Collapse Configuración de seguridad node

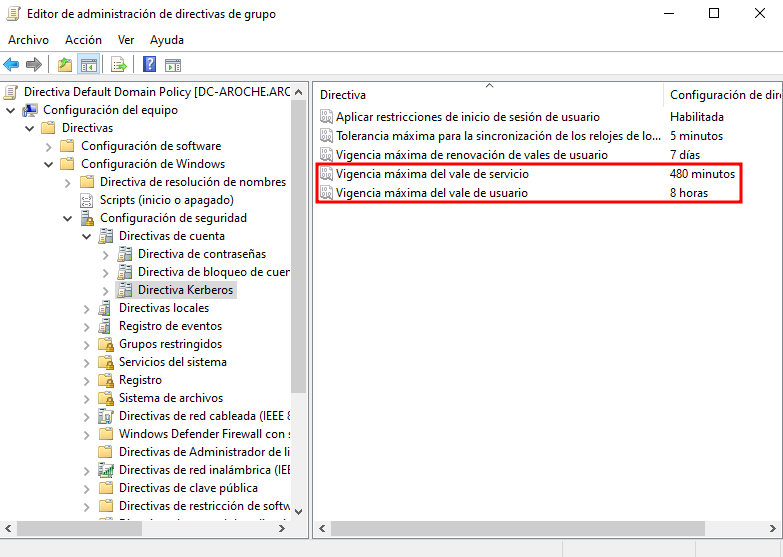pos(67,218)
